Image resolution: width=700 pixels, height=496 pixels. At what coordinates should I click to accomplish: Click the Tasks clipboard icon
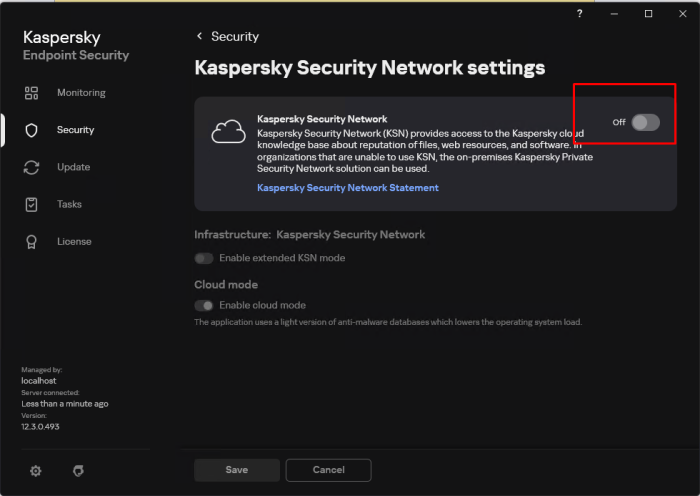click(x=31, y=204)
